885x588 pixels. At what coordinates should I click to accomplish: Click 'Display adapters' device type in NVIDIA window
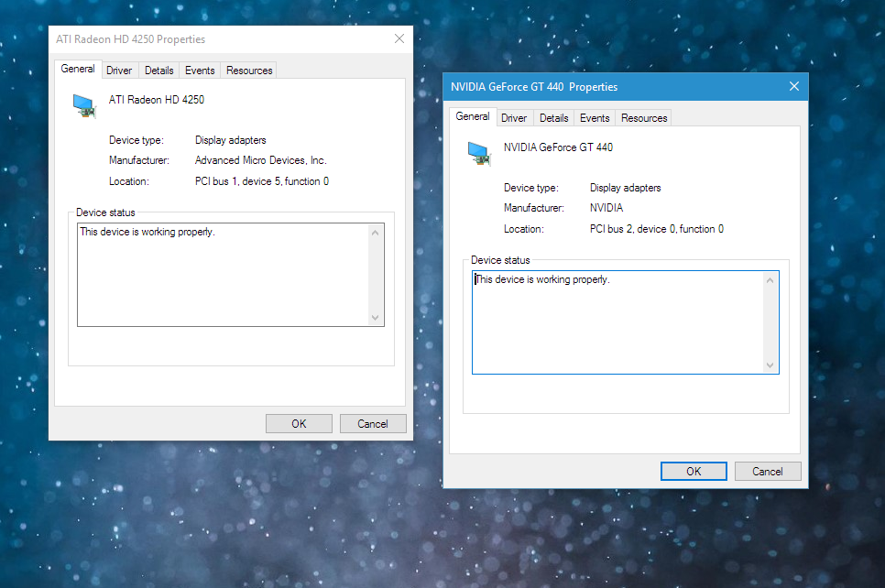pyautogui.click(x=626, y=188)
